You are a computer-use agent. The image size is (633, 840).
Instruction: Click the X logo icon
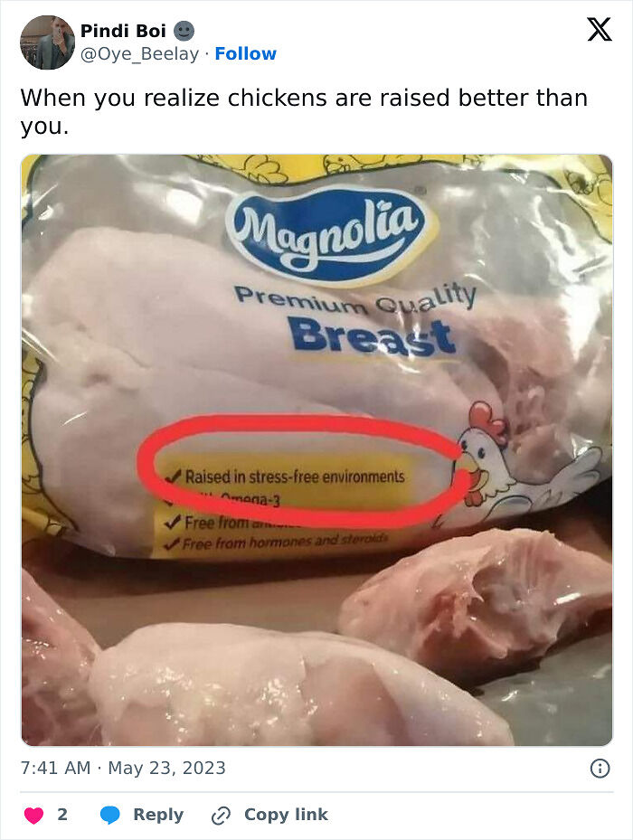click(600, 30)
